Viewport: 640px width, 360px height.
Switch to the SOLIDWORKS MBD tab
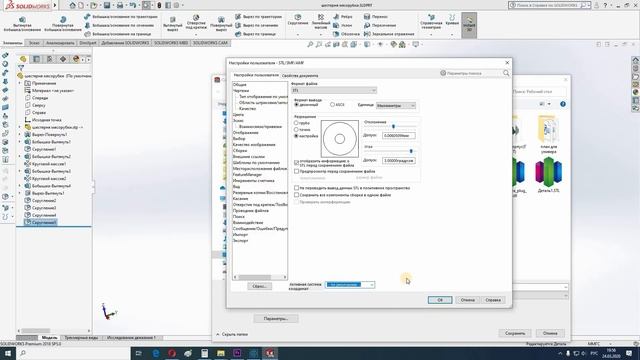(171, 43)
